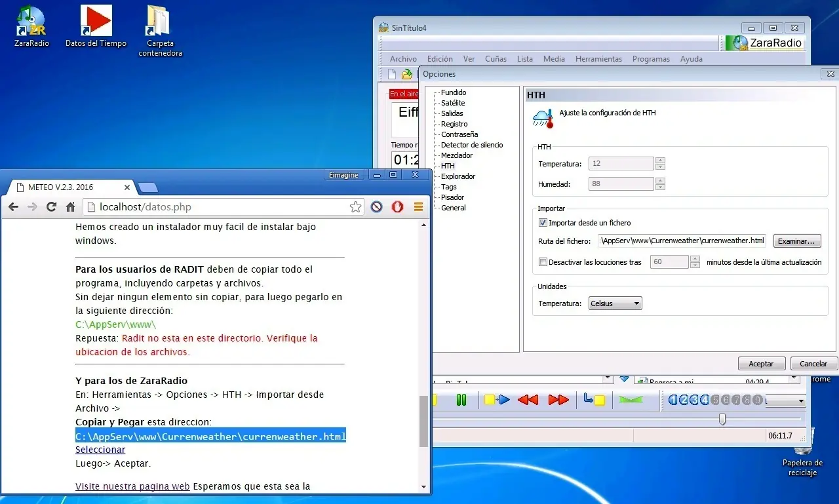Click the ZaraRadio position slider handle
The height and width of the screenshot is (504, 839).
pos(722,419)
